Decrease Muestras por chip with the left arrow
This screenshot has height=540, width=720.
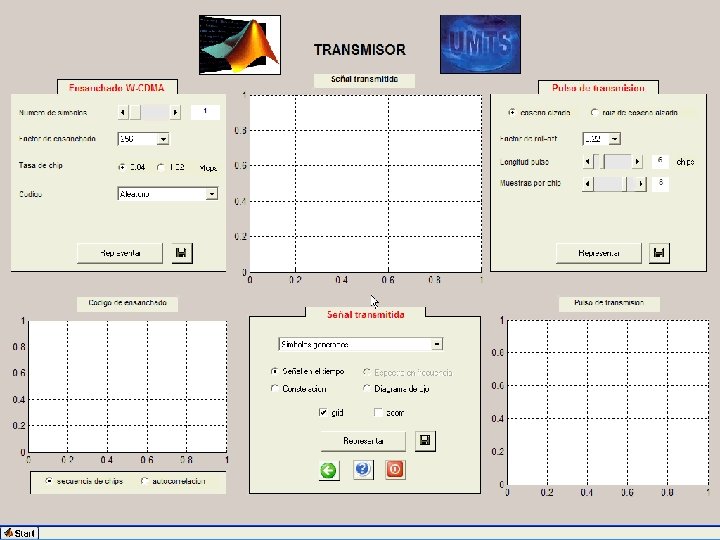click(588, 184)
